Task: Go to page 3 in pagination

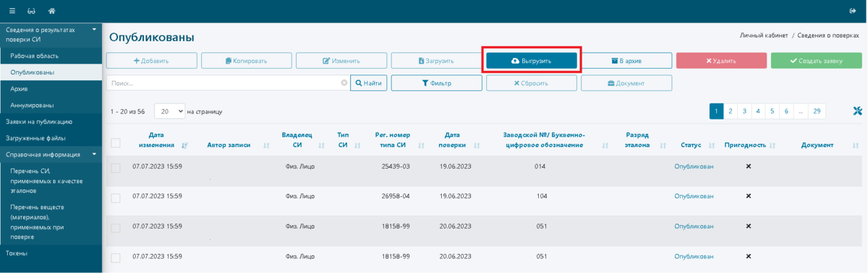Action: coord(744,111)
